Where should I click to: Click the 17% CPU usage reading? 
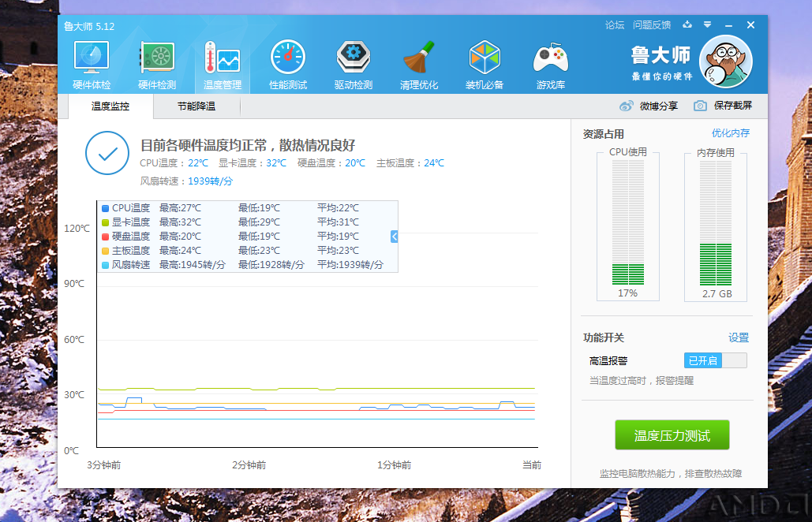[x=627, y=293]
